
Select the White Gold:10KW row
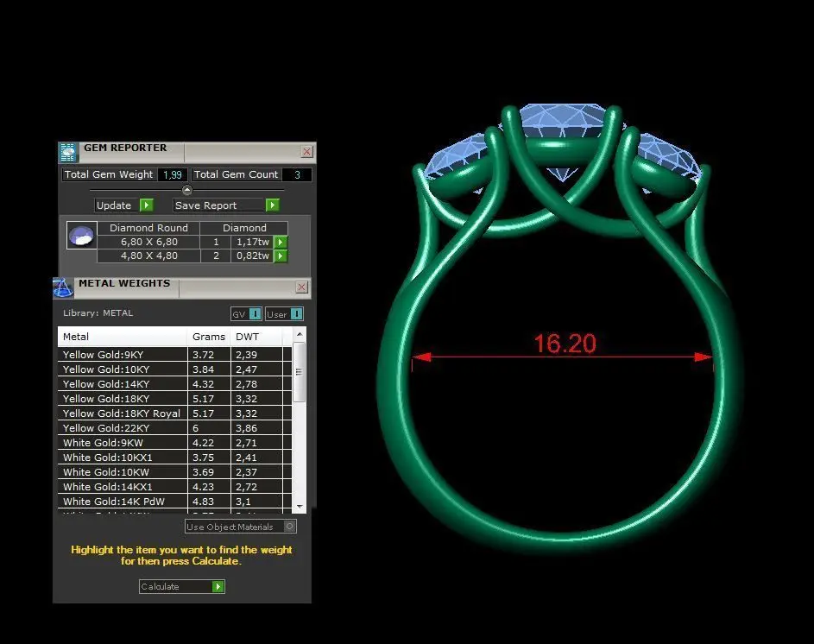coord(174,471)
